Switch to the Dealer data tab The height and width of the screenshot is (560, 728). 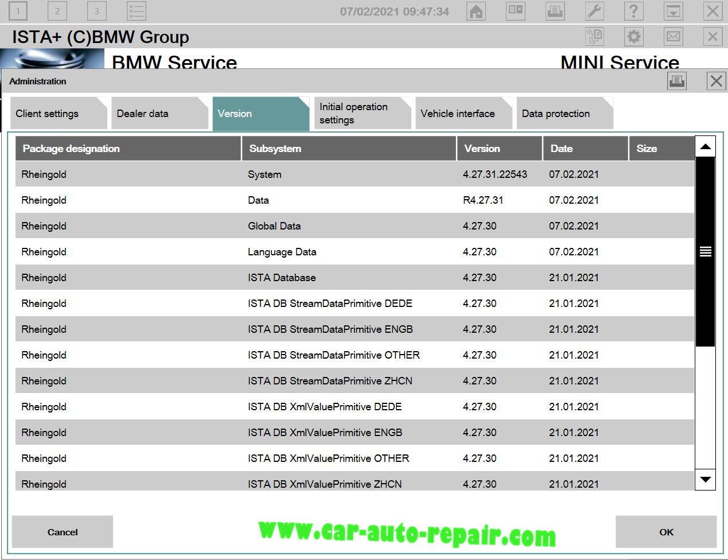(x=159, y=114)
